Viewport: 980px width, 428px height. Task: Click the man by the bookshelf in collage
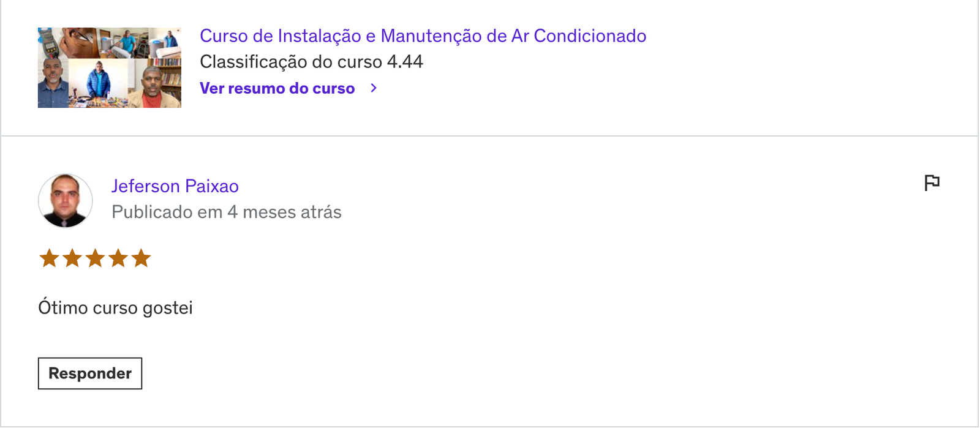point(154,83)
